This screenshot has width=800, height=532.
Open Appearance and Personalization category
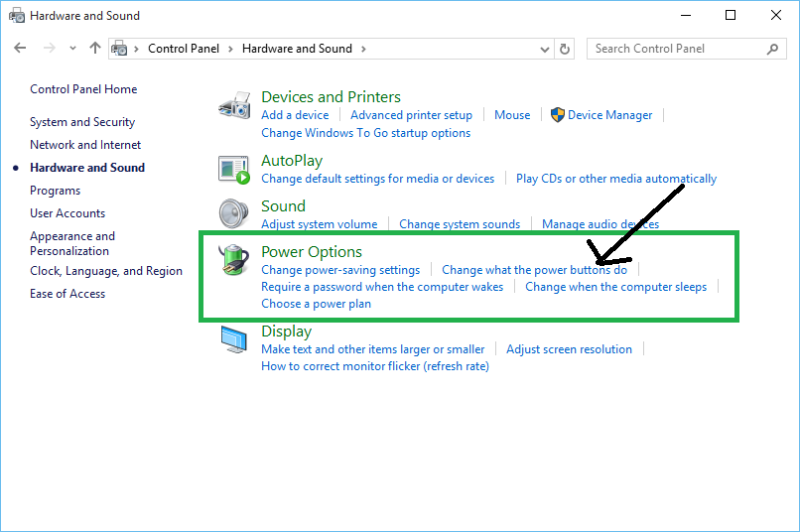pos(72,243)
